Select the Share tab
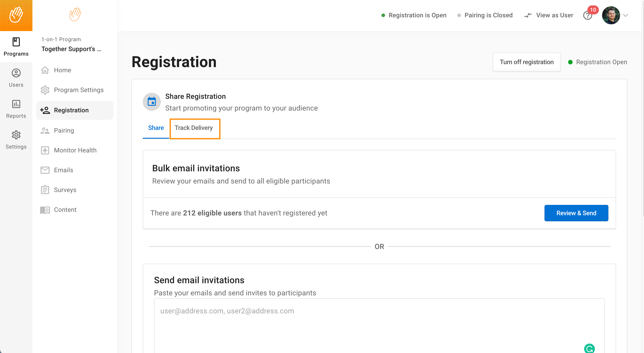Screen dimensions: 644x353 [156, 128]
